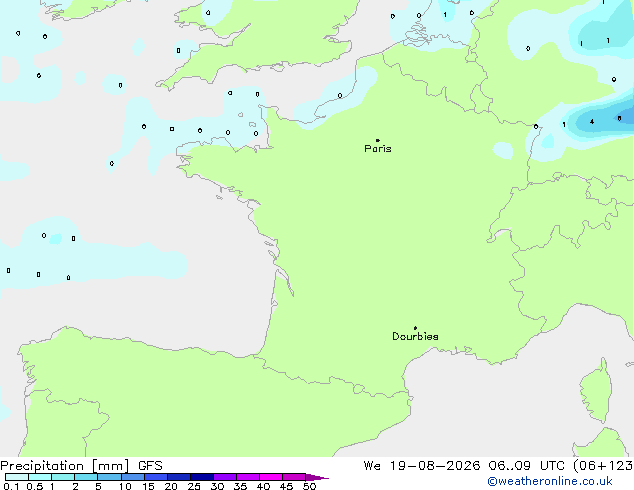This screenshot has height=490, width=634.
Task: Pick the magenta swatch for 40–45 mm
Action: (271, 477)
